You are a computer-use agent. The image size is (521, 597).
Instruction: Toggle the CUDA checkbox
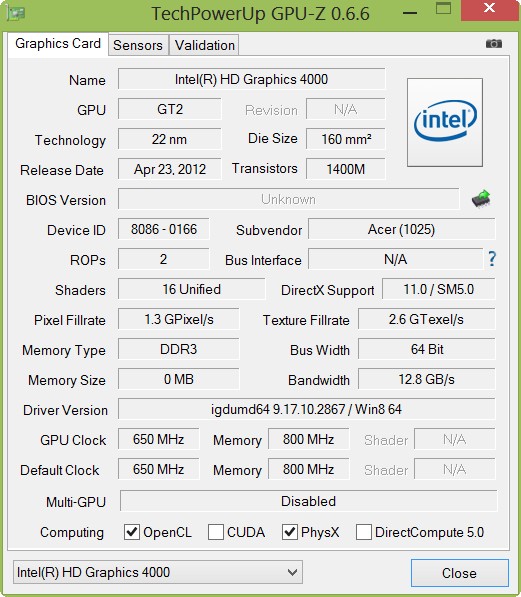[216, 532]
